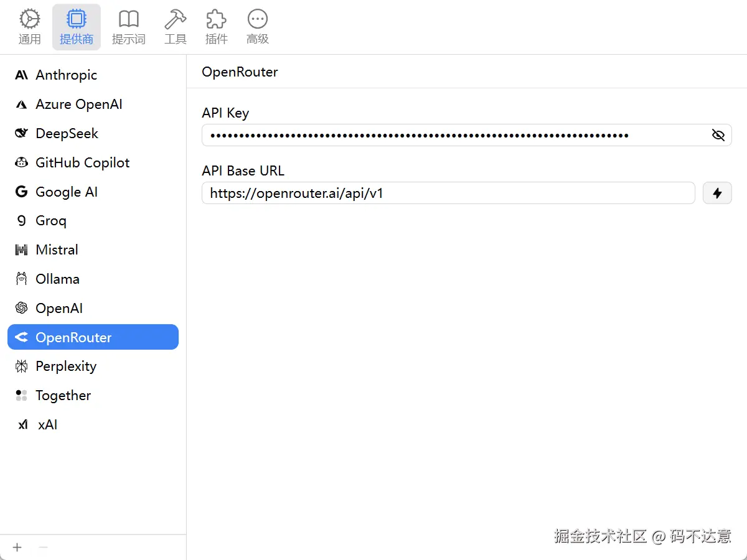
Task: Select DeepSeek provider label
Action: 67,134
